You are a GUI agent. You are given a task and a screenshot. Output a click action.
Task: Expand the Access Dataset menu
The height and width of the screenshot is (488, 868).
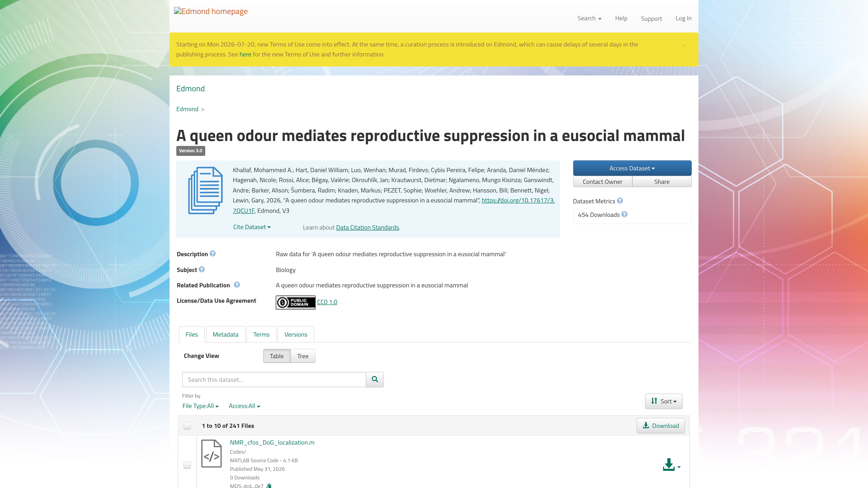[632, 168]
